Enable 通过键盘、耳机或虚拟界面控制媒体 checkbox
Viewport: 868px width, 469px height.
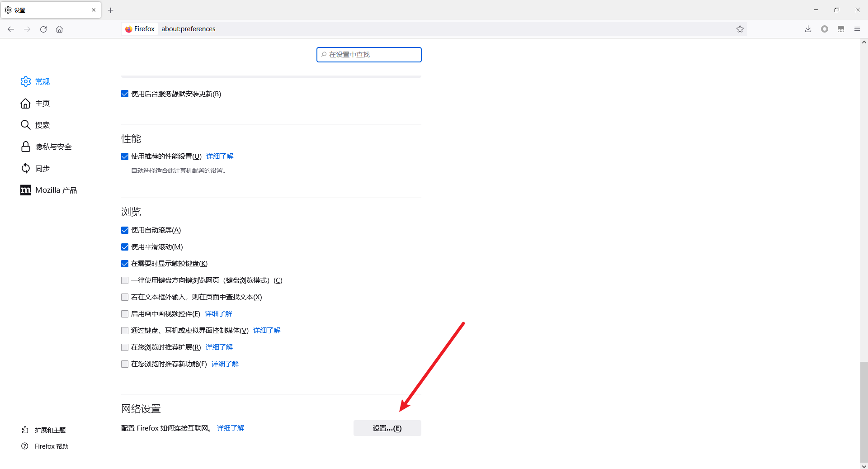[125, 331]
